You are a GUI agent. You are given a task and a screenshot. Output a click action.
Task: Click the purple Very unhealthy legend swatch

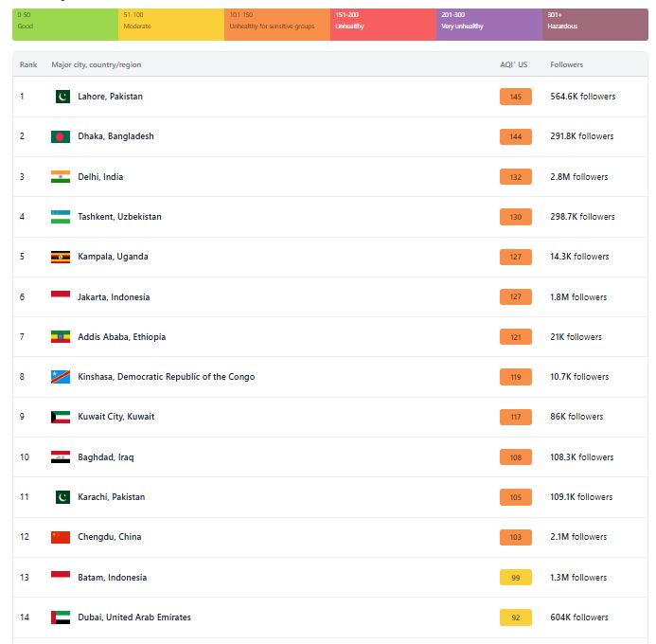(x=488, y=25)
